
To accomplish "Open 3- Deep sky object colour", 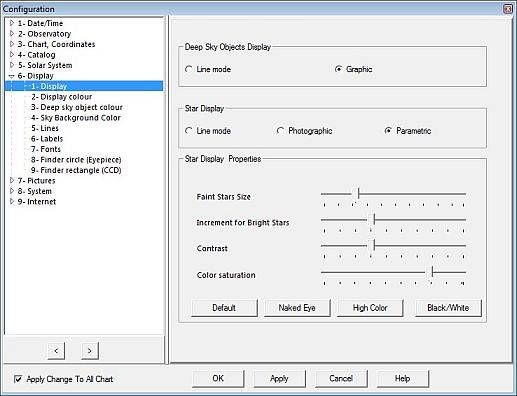I will 77,107.
